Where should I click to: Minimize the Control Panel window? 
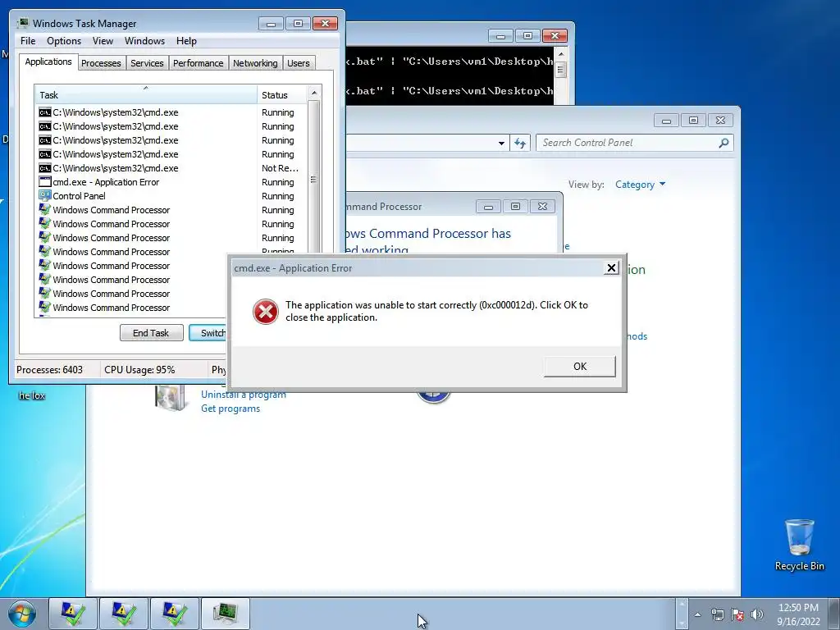pyautogui.click(x=666, y=121)
